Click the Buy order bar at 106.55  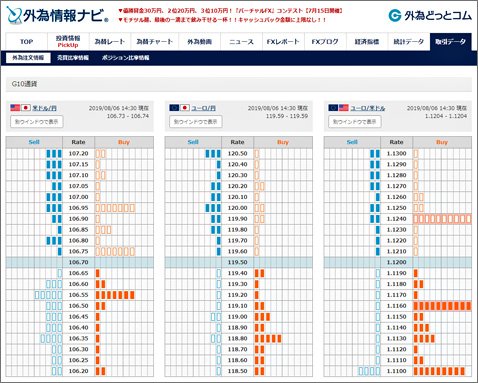point(115,295)
